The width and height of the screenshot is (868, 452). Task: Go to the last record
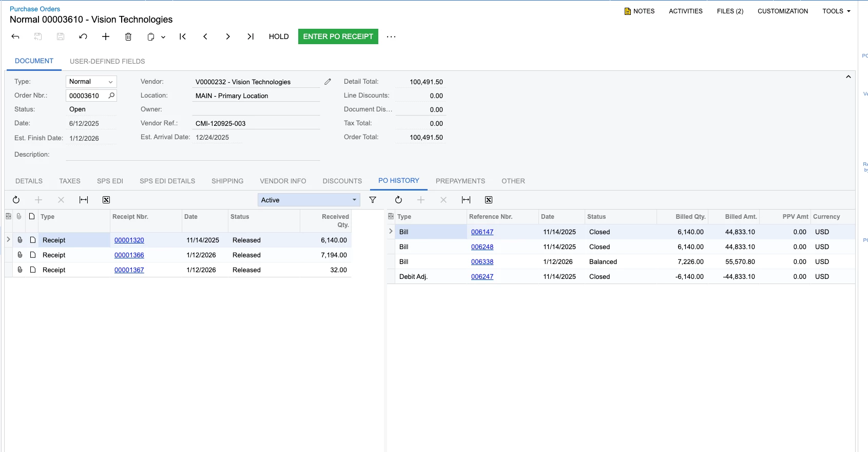pyautogui.click(x=250, y=36)
